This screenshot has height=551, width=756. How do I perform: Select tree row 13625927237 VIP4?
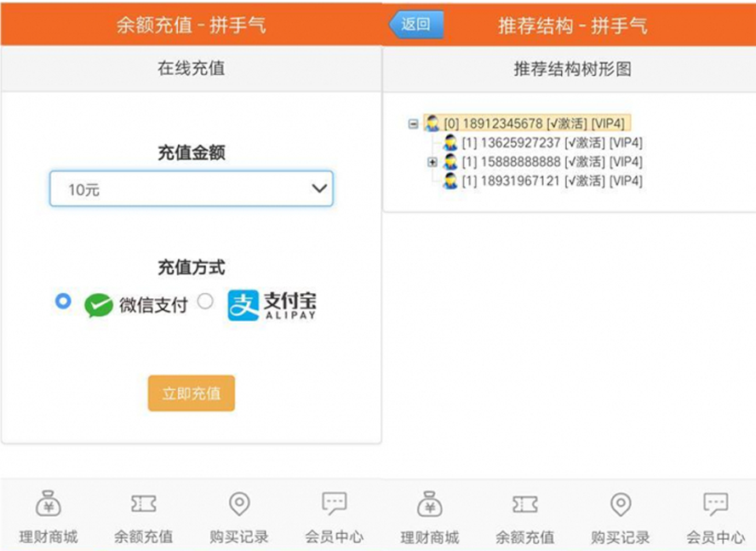(x=543, y=143)
